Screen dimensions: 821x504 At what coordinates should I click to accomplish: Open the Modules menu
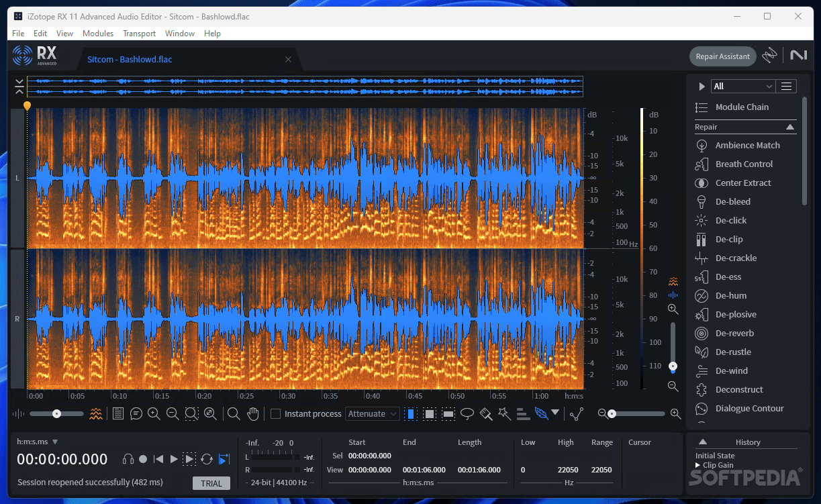[98, 34]
